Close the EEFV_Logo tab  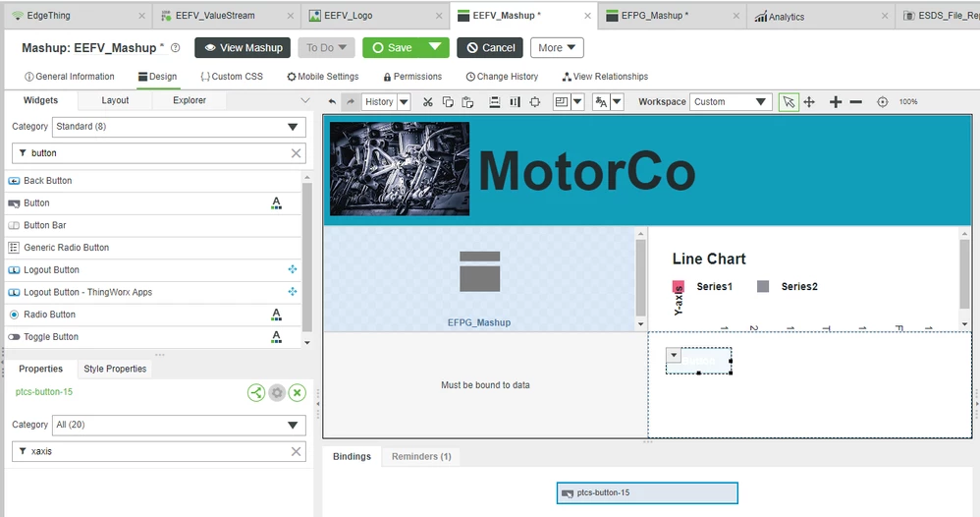tap(439, 16)
